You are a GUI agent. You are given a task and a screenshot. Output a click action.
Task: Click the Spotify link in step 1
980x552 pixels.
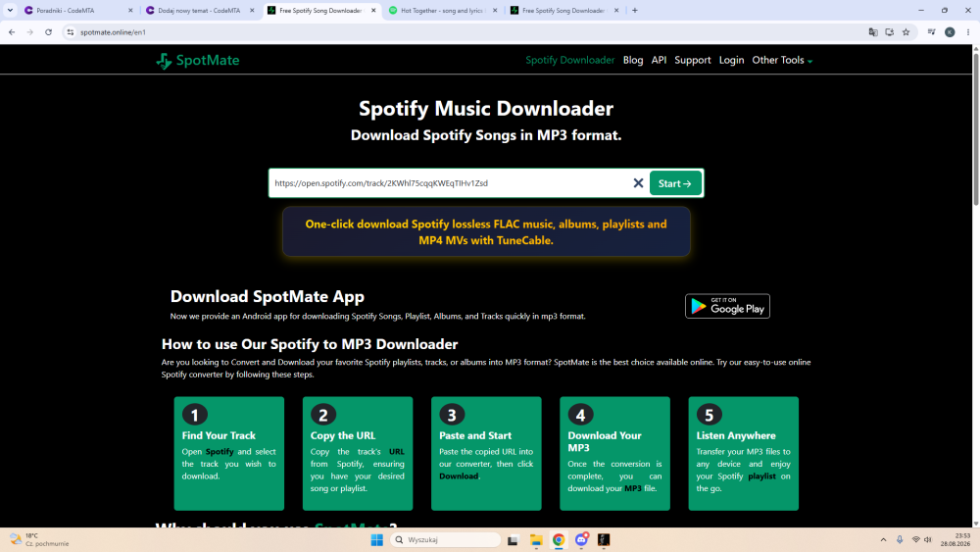click(220, 451)
